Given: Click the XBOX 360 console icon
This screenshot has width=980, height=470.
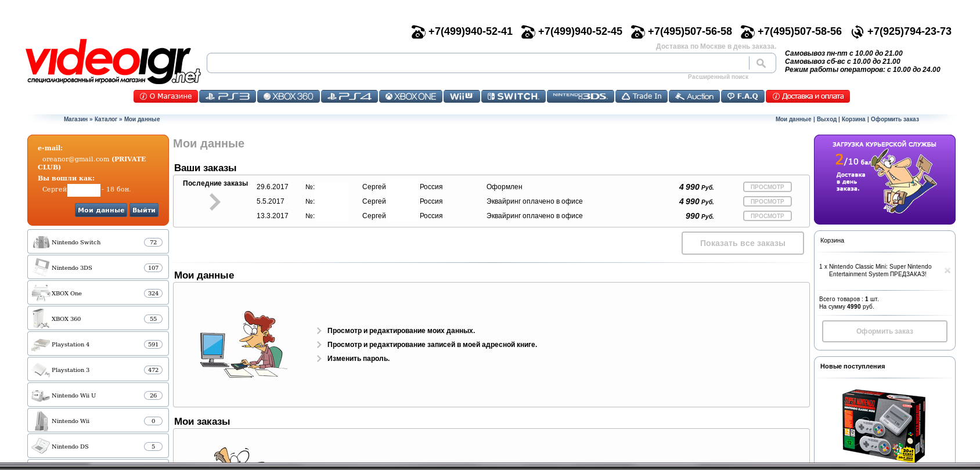Looking at the screenshot, I should (x=41, y=319).
